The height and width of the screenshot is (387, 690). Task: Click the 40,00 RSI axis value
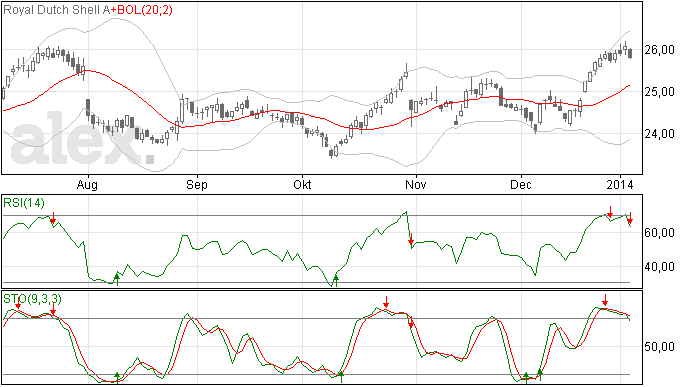pyautogui.click(x=659, y=266)
